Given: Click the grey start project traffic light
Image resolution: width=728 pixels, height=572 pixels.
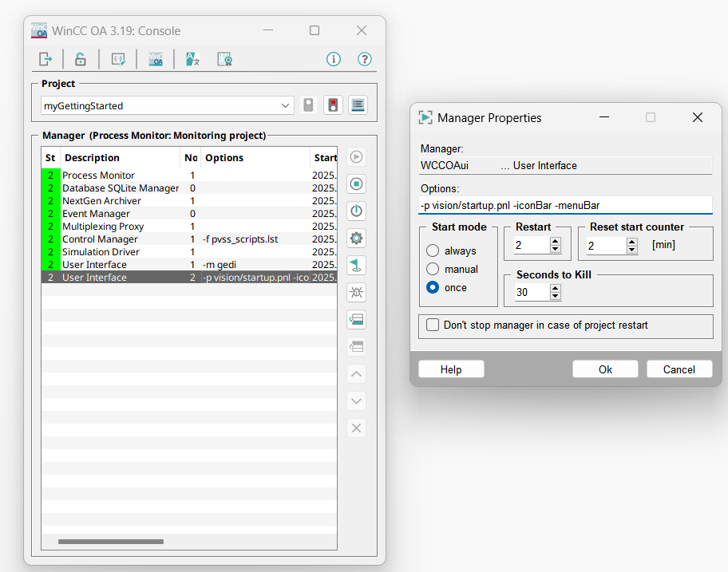Looking at the screenshot, I should click(x=308, y=105).
